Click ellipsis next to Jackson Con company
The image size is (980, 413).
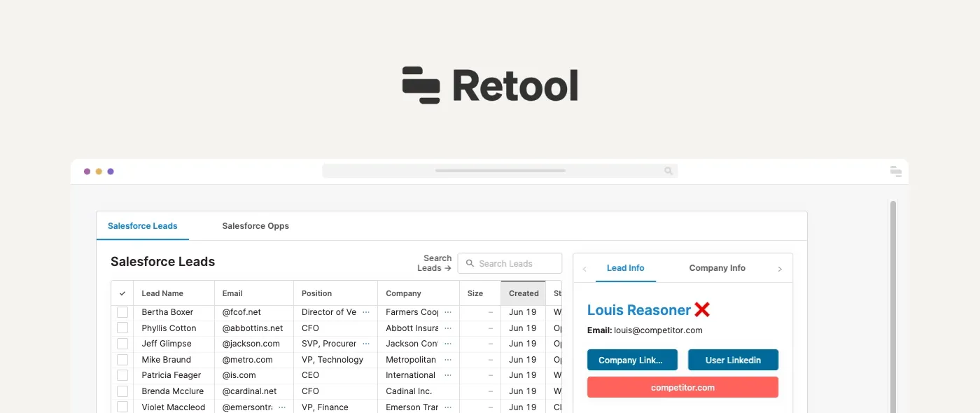click(448, 344)
